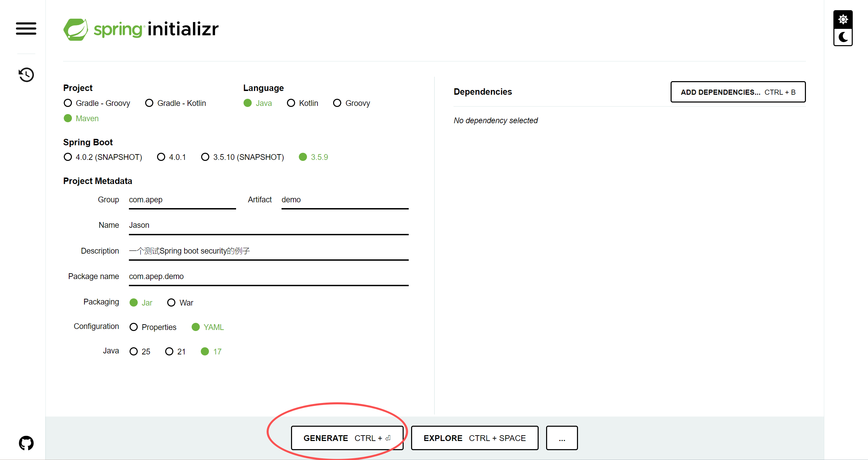Choose Properties configuration format
Image resolution: width=868 pixels, height=460 pixels.
[x=134, y=327]
